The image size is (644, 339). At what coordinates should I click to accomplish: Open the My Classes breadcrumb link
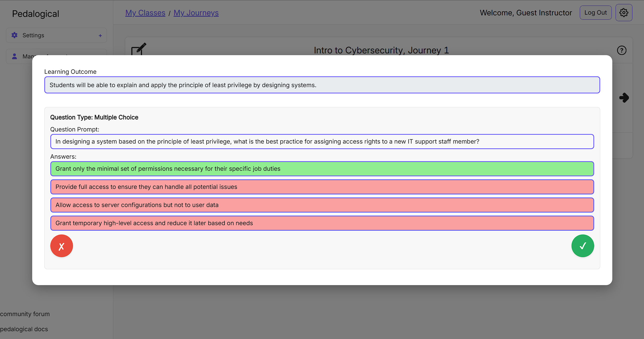click(145, 13)
